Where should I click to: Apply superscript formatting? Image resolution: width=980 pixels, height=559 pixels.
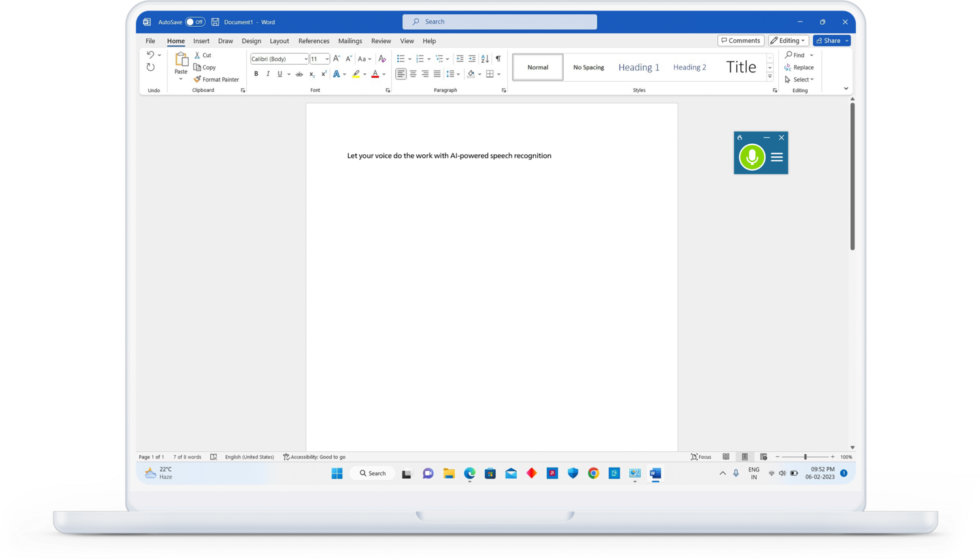[323, 74]
